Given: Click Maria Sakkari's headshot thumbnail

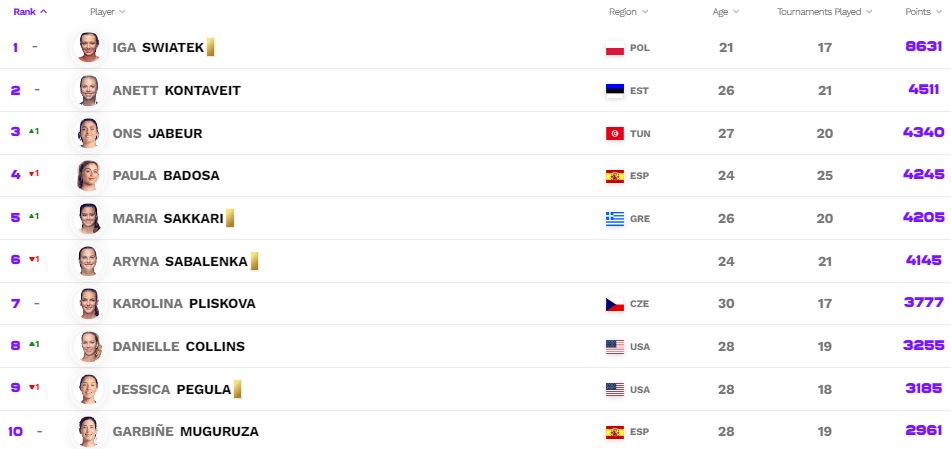Looking at the screenshot, I should (89, 219).
